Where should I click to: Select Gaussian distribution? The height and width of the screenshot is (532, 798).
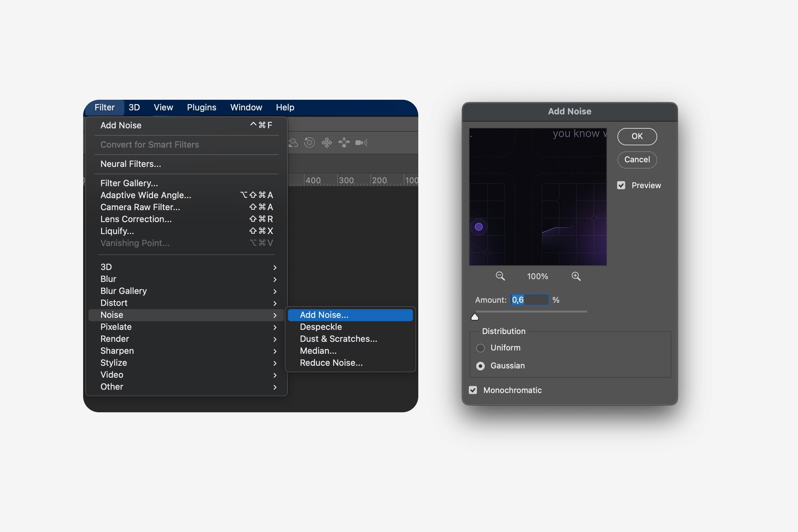[x=480, y=366]
